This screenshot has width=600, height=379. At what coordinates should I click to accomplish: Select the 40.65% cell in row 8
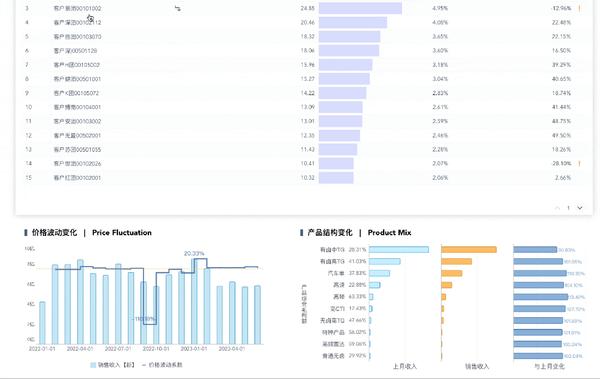[561, 79]
